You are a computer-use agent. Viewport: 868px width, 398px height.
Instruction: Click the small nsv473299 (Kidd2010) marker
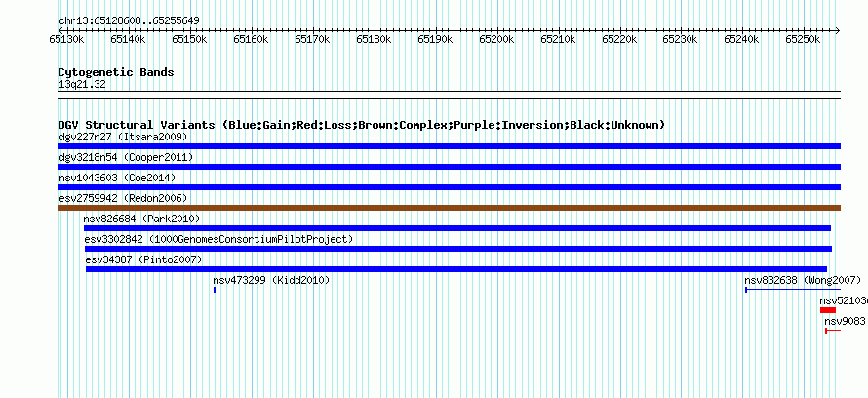215,290
